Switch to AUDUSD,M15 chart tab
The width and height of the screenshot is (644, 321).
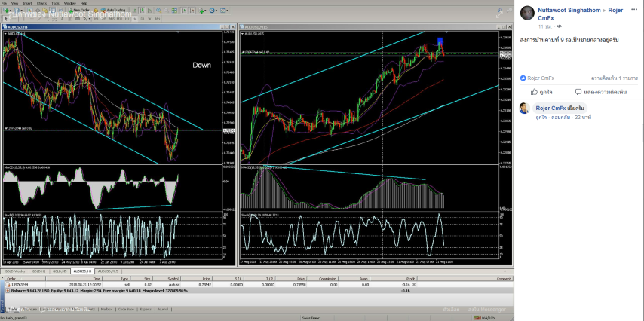point(108,271)
